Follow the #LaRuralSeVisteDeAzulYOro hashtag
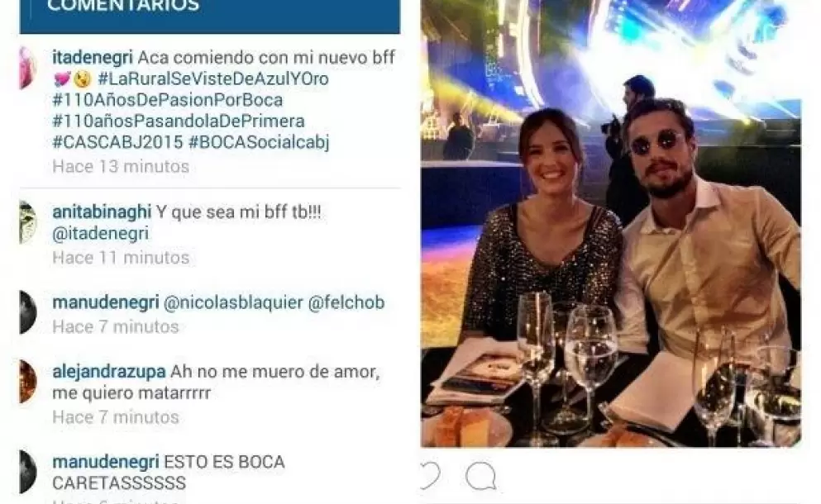The height and width of the screenshot is (504, 821). click(213, 79)
